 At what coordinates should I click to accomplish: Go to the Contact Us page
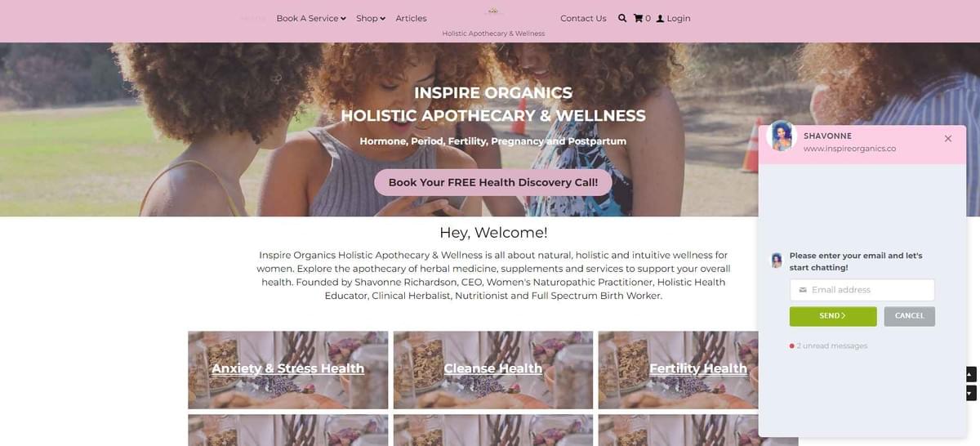[583, 18]
